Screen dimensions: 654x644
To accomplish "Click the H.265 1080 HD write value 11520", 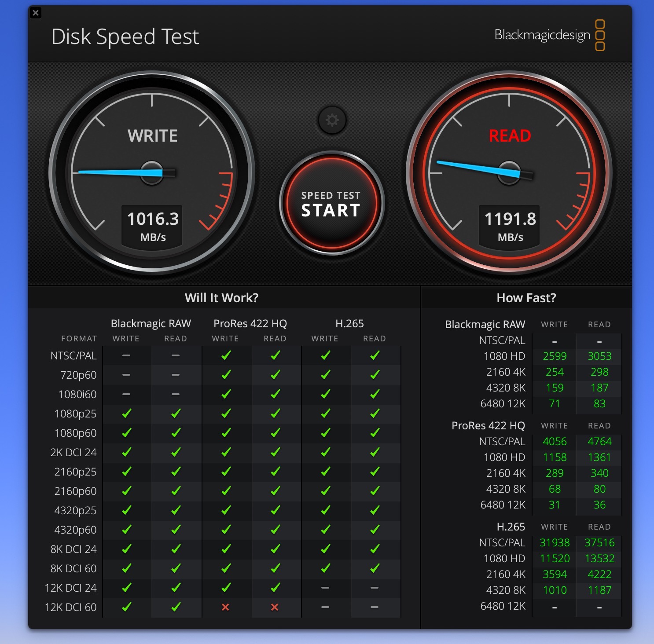I will (555, 559).
